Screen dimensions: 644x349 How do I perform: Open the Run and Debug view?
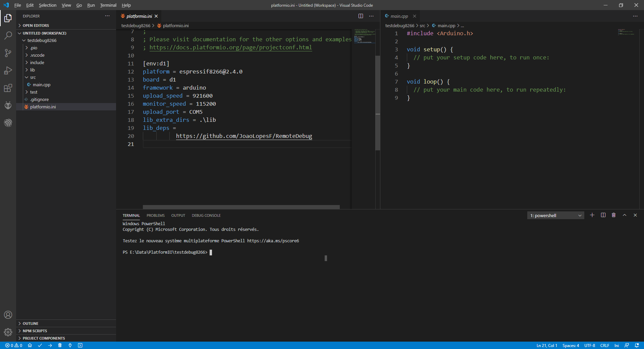(8, 70)
